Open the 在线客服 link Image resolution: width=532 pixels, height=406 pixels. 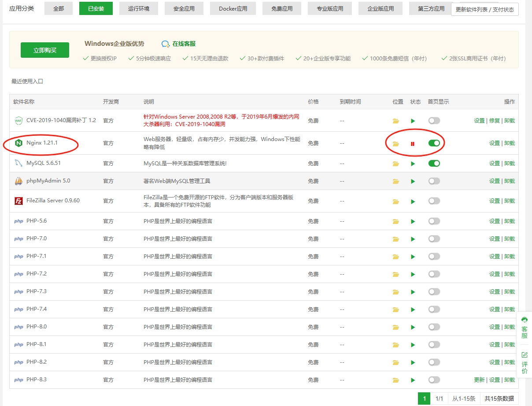point(178,44)
